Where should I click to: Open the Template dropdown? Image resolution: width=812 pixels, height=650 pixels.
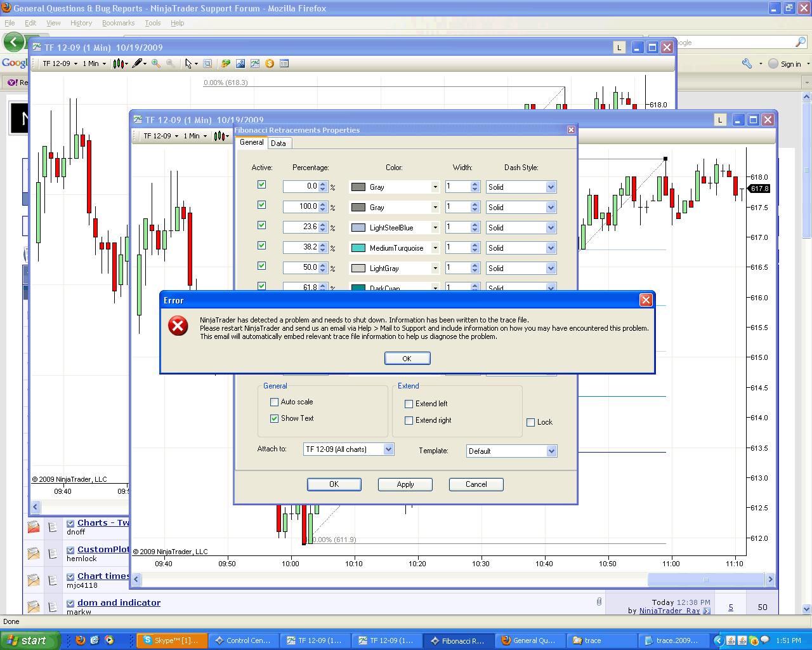coord(551,451)
